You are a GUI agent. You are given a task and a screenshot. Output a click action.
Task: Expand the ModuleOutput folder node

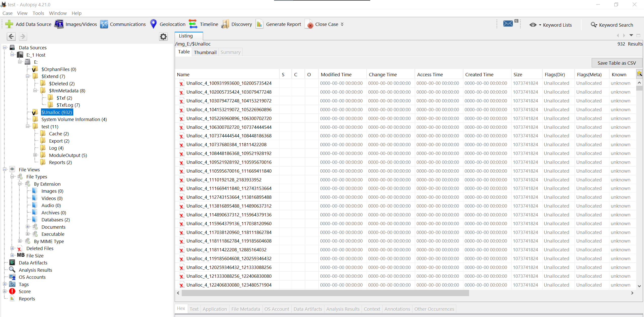pyautogui.click(x=35, y=155)
